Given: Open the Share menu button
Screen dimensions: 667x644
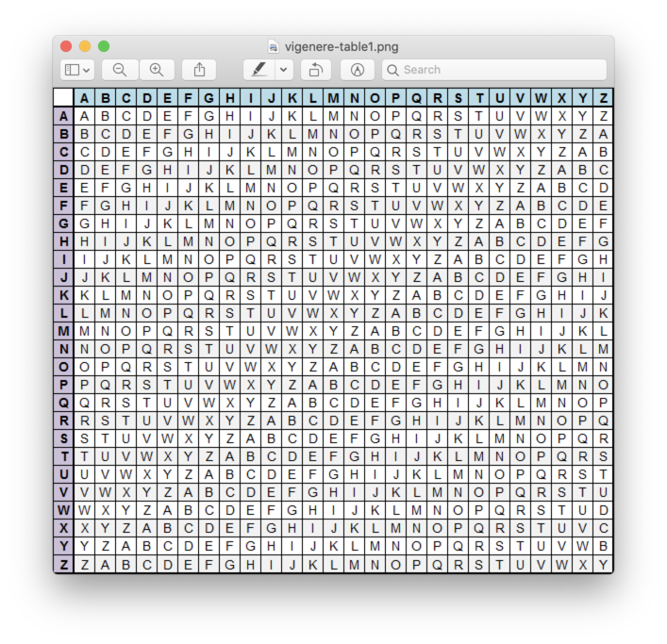Looking at the screenshot, I should pyautogui.click(x=200, y=70).
